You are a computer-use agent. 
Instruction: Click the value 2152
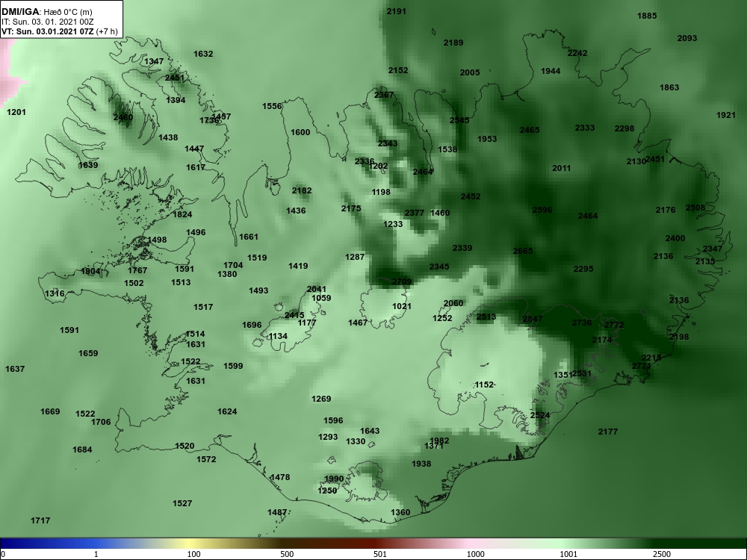(398, 70)
